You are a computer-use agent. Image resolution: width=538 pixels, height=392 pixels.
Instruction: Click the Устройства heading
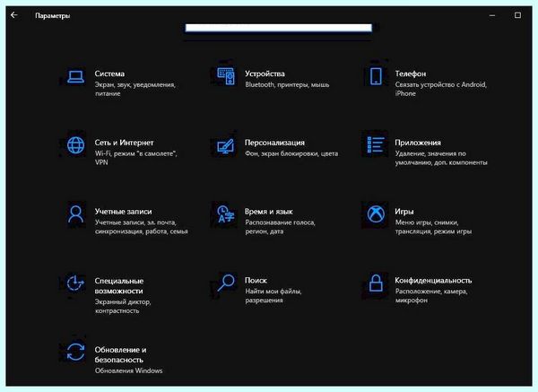tap(265, 74)
